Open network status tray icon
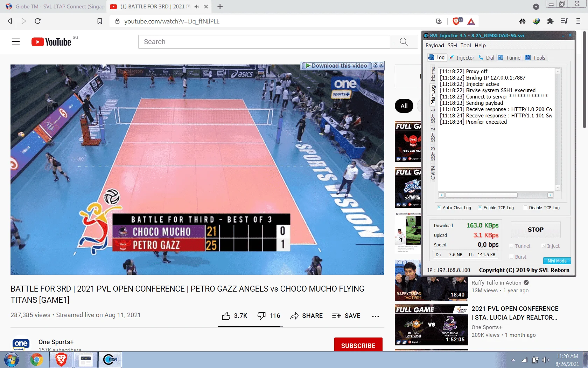Screen dimensions: 588x368 (524, 360)
